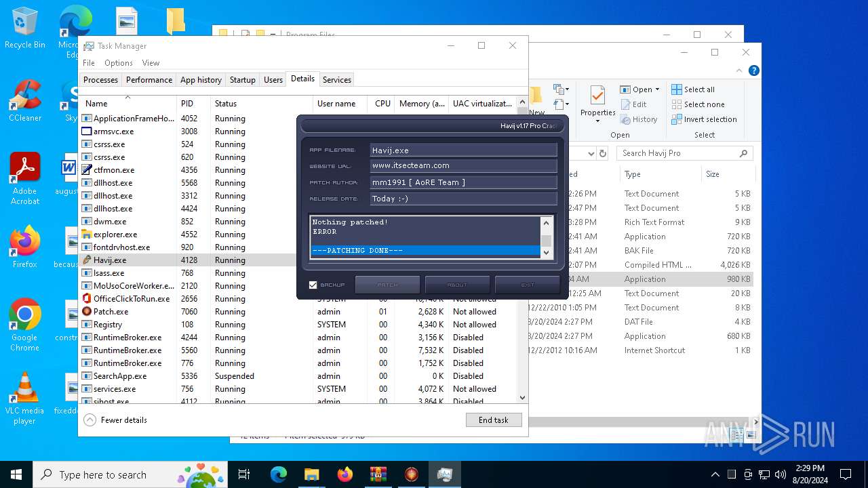The width and height of the screenshot is (868, 488).
Task: Open Explorer help via question mark icon
Action: (753, 70)
